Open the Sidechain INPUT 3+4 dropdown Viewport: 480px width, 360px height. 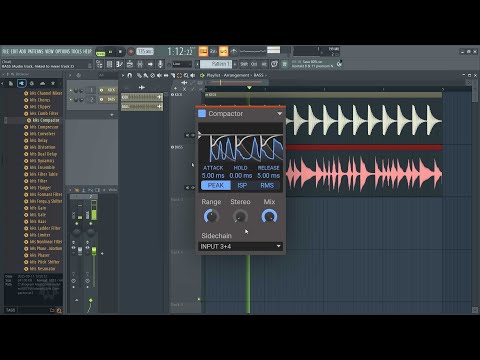(240, 246)
